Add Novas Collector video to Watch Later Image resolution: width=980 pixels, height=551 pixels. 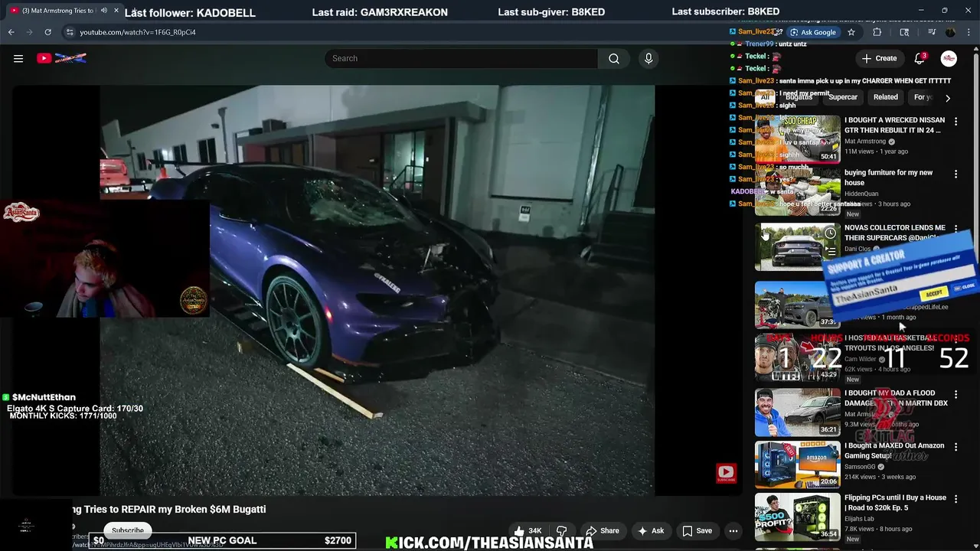coord(830,233)
